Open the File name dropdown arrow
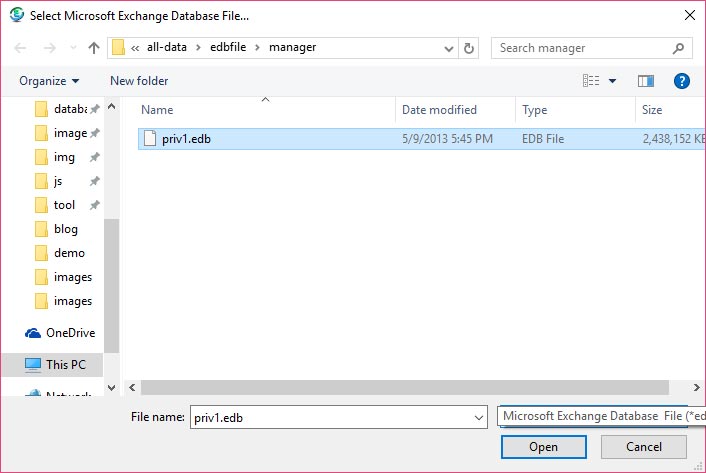Screen dimensions: 706x473 pos(477,416)
